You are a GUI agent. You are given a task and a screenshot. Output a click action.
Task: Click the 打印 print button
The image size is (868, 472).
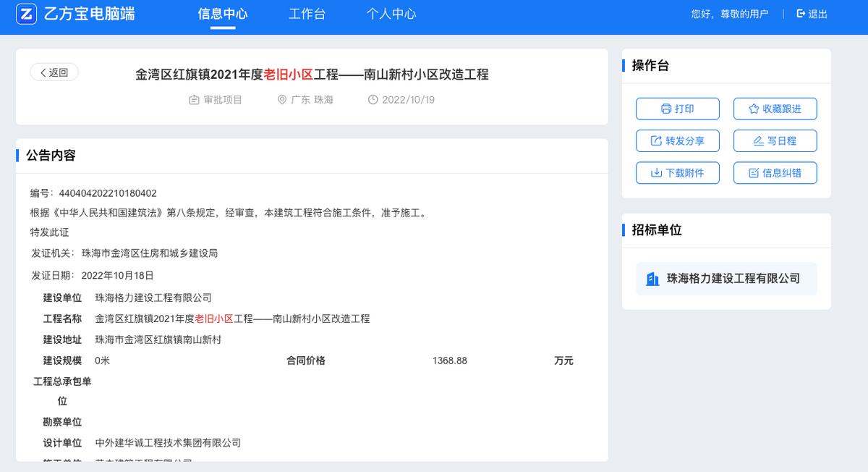point(678,109)
